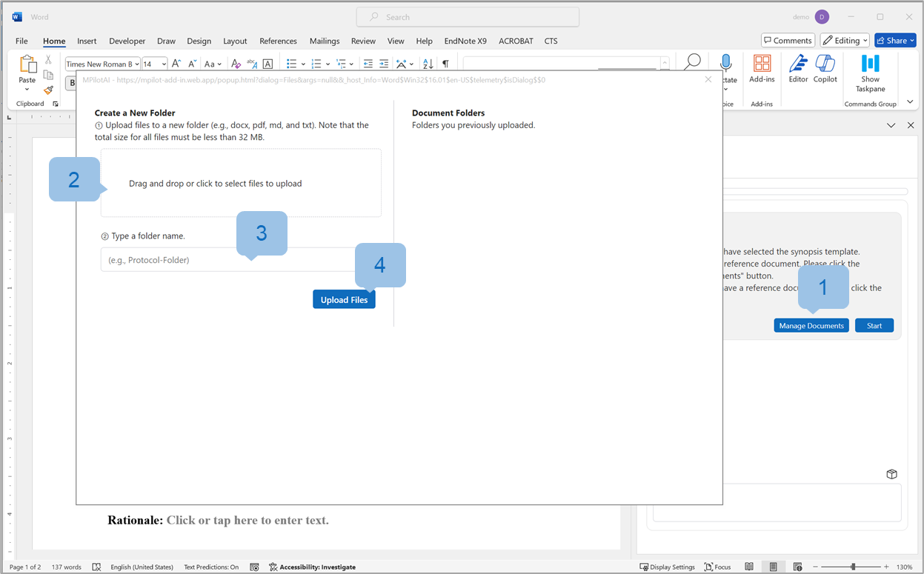Image resolution: width=924 pixels, height=574 pixels.
Task: Expand the Paste options arrow
Action: 27,90
